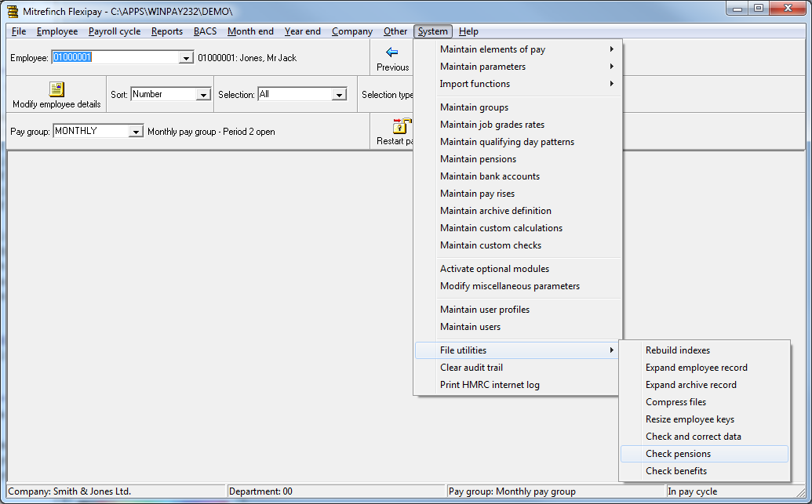The image size is (812, 504).
Task: Click the Mitrefinch Flexipay title bar icon
Action: pos(13,11)
